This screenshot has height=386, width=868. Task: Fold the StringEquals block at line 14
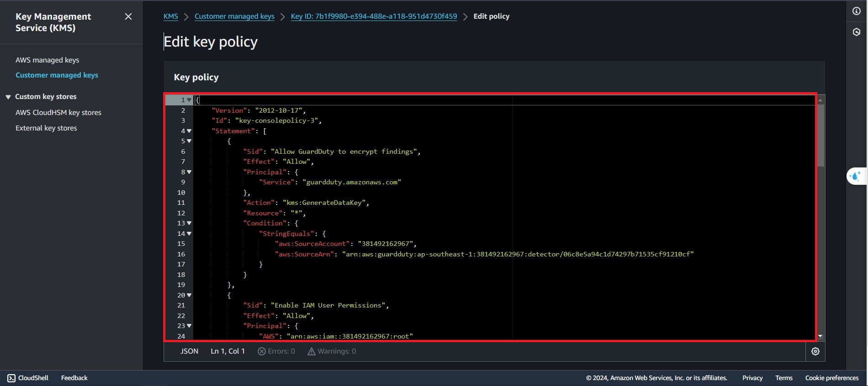coord(189,234)
